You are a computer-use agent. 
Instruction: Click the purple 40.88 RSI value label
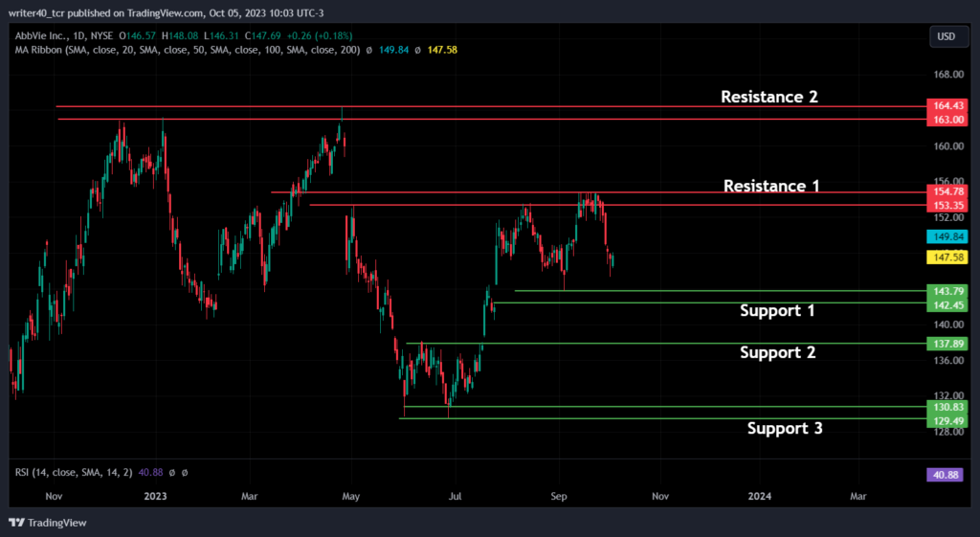[x=945, y=475]
